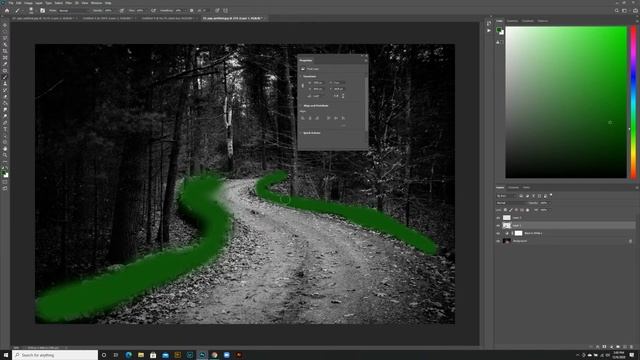Toggle lock image pixels brush icon
Image resolution: width=640 pixels, height=360 pixels.
tap(511, 210)
